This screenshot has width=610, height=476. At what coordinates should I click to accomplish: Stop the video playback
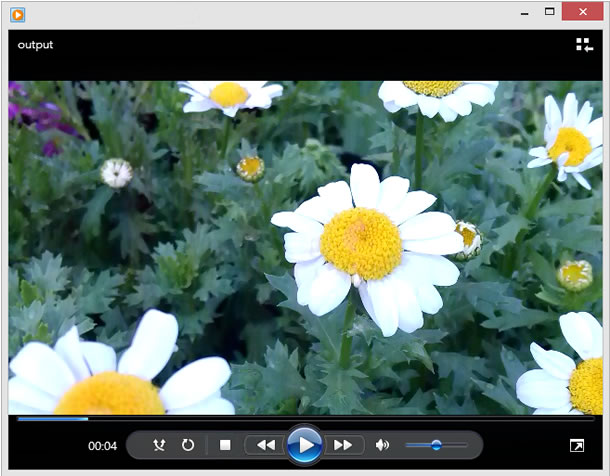225,445
